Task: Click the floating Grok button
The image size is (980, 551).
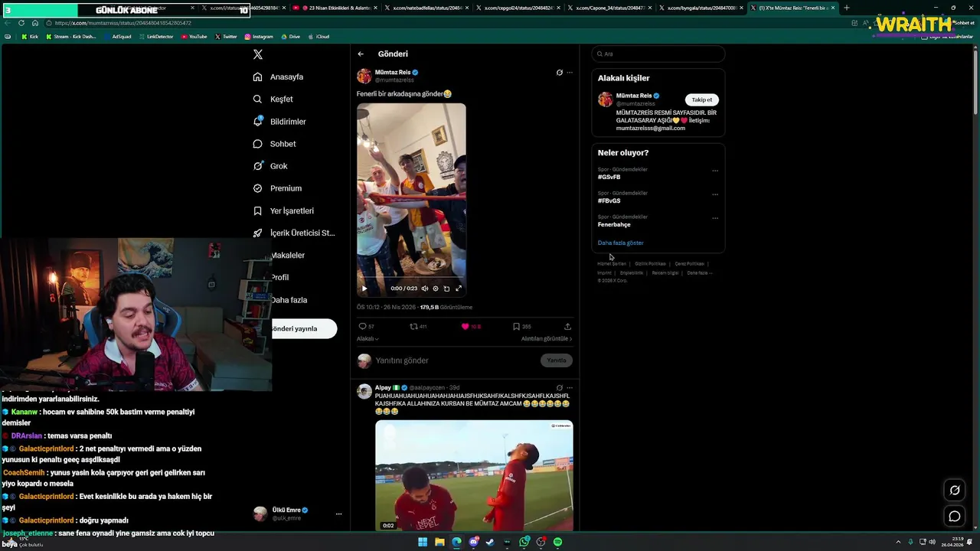Action: click(x=955, y=490)
